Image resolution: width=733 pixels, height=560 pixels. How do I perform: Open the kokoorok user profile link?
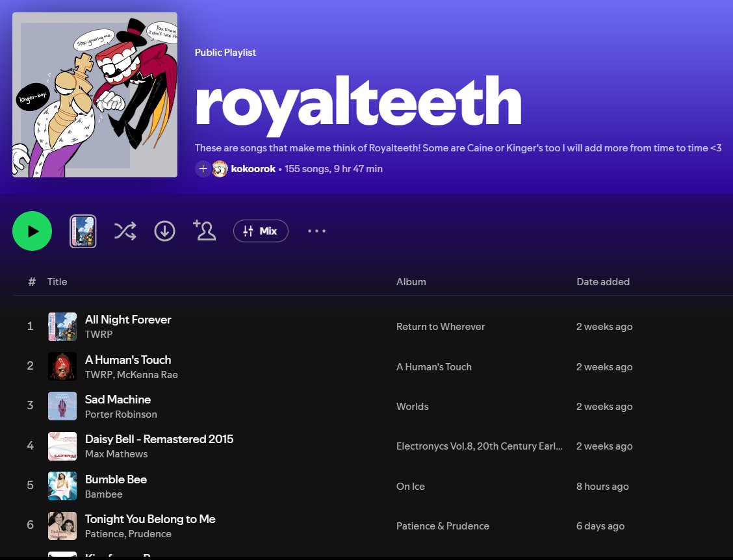coord(253,169)
